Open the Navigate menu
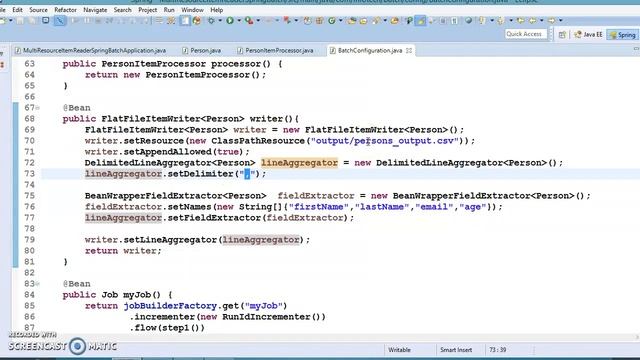640x360 pixels. 95,9
